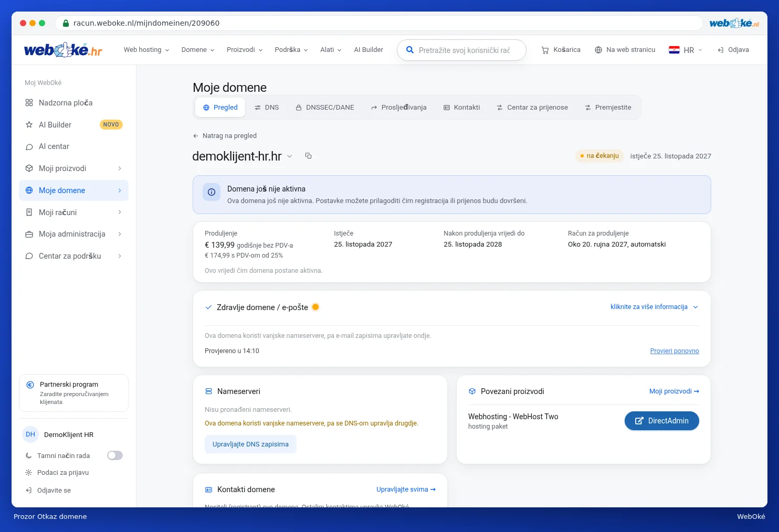The width and height of the screenshot is (779, 532).
Task: Open the Web hosting dropdown menu
Action: 146,50
